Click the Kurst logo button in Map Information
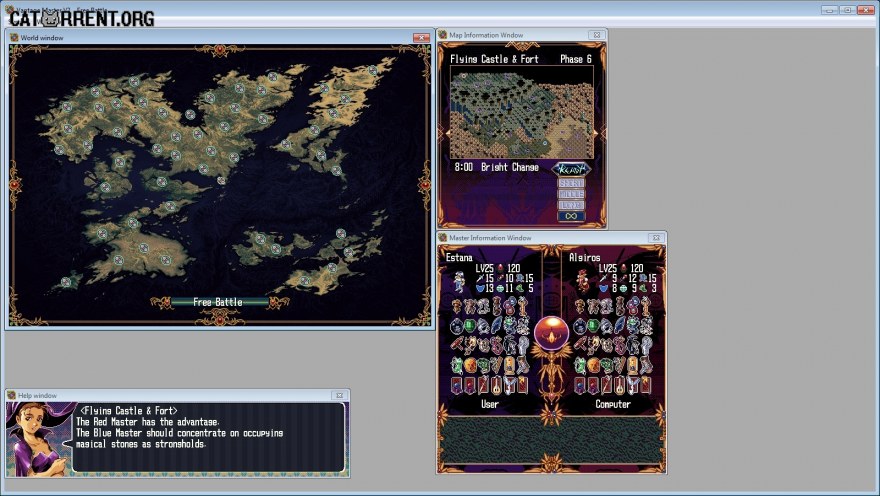The width and height of the screenshot is (880, 496). [571, 169]
